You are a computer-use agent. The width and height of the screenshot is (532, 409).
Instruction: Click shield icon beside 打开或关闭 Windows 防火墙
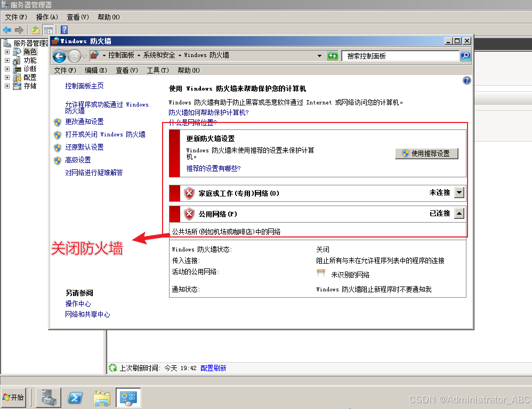pyautogui.click(x=58, y=135)
